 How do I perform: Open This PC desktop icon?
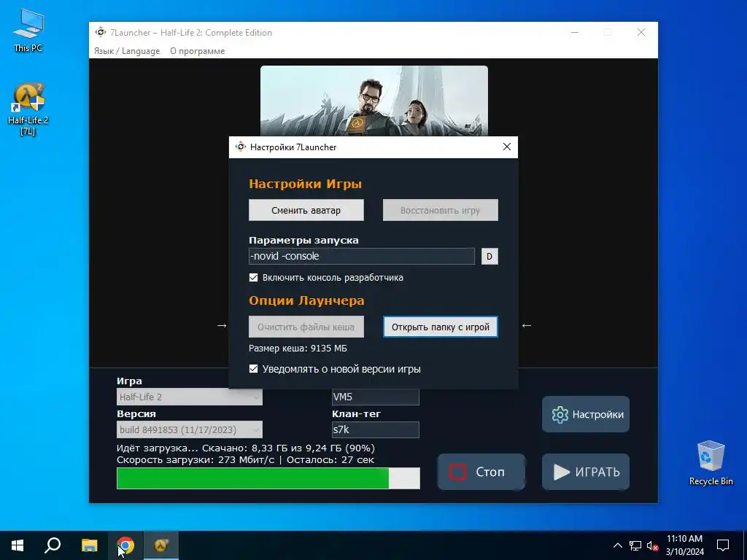[x=28, y=31]
